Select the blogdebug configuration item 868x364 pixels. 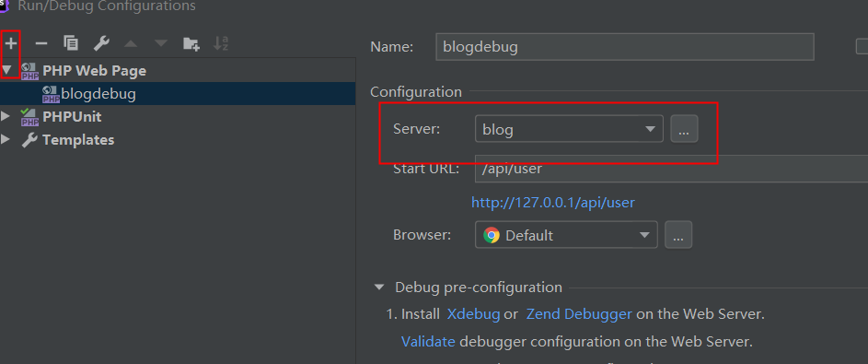tap(178, 94)
